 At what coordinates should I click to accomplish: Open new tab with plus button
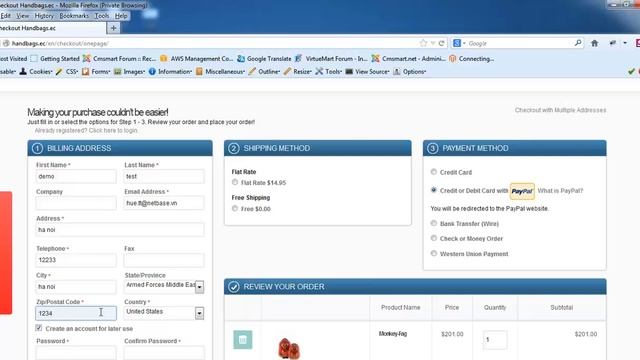(x=113, y=28)
